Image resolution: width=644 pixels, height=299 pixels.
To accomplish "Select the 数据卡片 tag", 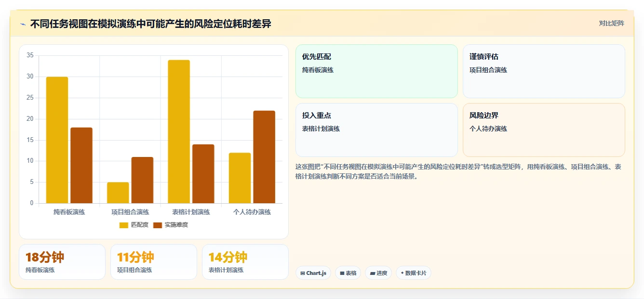I will (414, 273).
